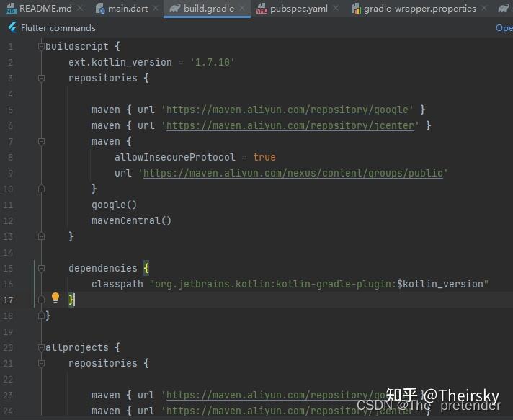This screenshot has height=420, width=513.
Task: Open the aliyun repository/google URL on line 5
Action: [x=287, y=110]
